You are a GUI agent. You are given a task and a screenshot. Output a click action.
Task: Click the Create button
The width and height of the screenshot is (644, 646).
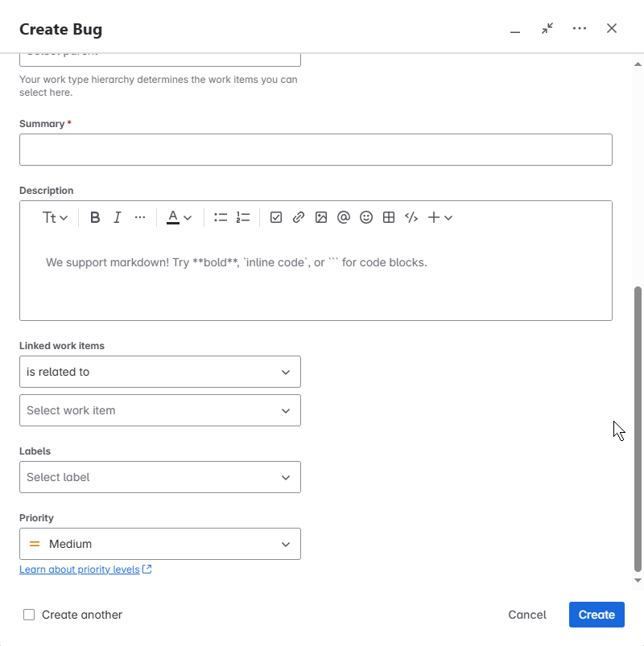click(597, 615)
